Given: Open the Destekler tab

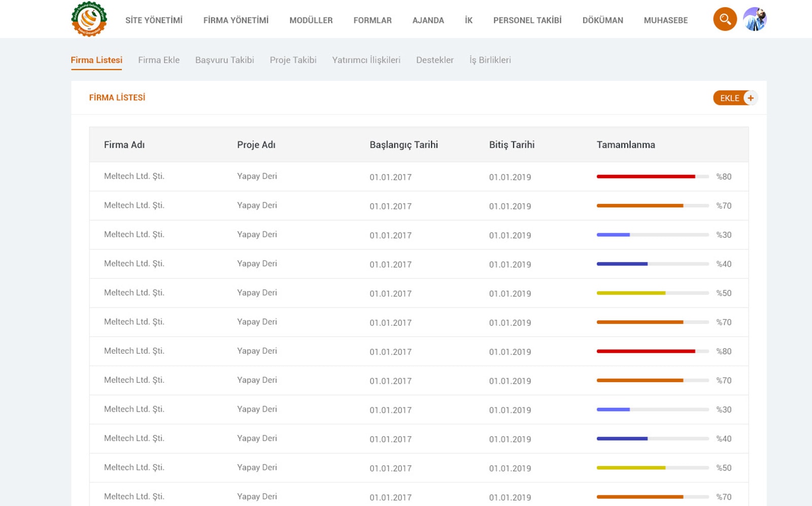Looking at the screenshot, I should (x=434, y=60).
